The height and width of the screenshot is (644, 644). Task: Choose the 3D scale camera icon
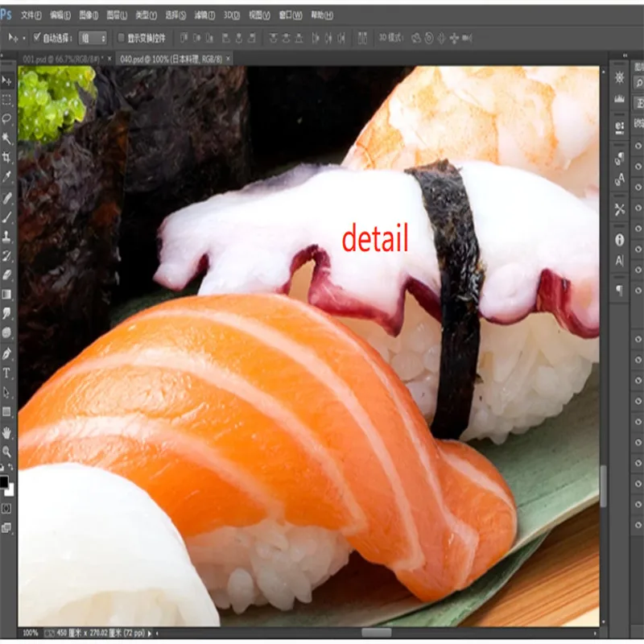click(x=467, y=38)
